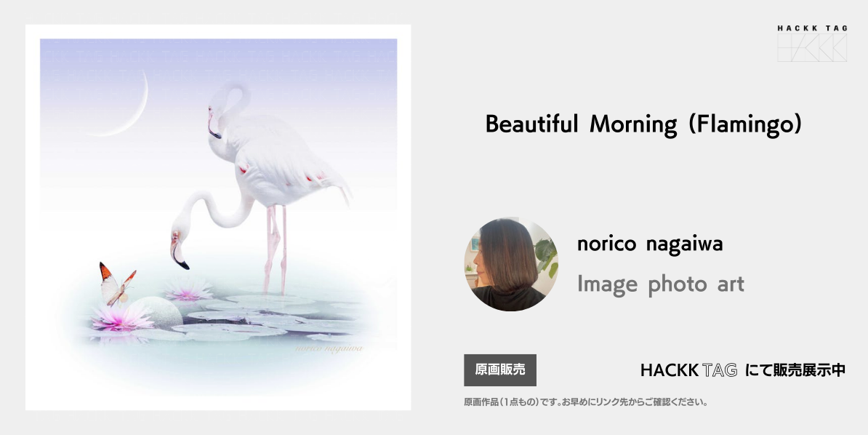Click the bending flamingo's black beak
The height and width of the screenshot is (435, 868).
(x=180, y=258)
